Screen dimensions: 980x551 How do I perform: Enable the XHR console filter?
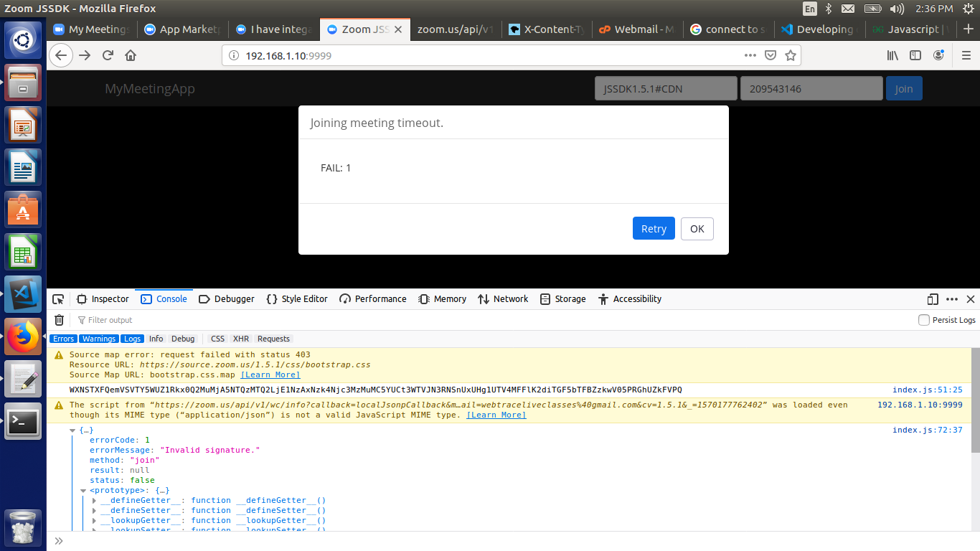click(x=241, y=339)
